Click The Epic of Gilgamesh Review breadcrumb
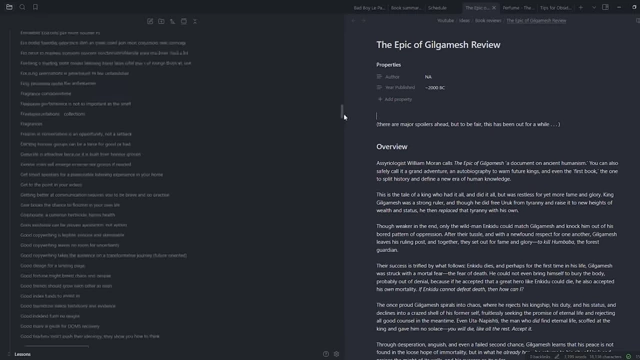This screenshot has width=640, height=360. pyautogui.click(x=536, y=20)
